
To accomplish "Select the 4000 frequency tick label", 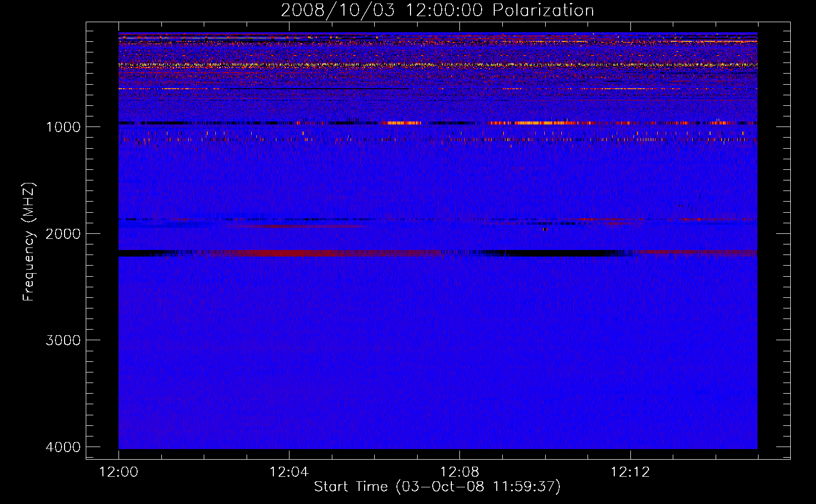I will [63, 447].
